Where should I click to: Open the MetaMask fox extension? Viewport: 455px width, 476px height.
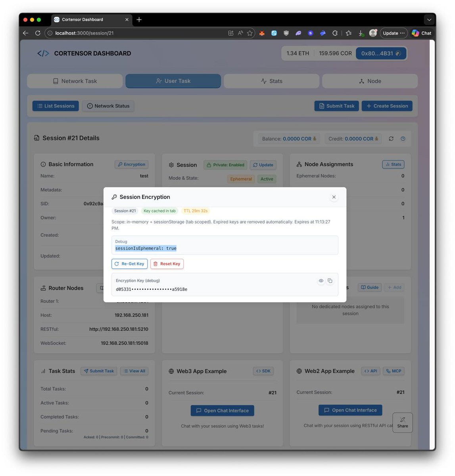[262, 33]
